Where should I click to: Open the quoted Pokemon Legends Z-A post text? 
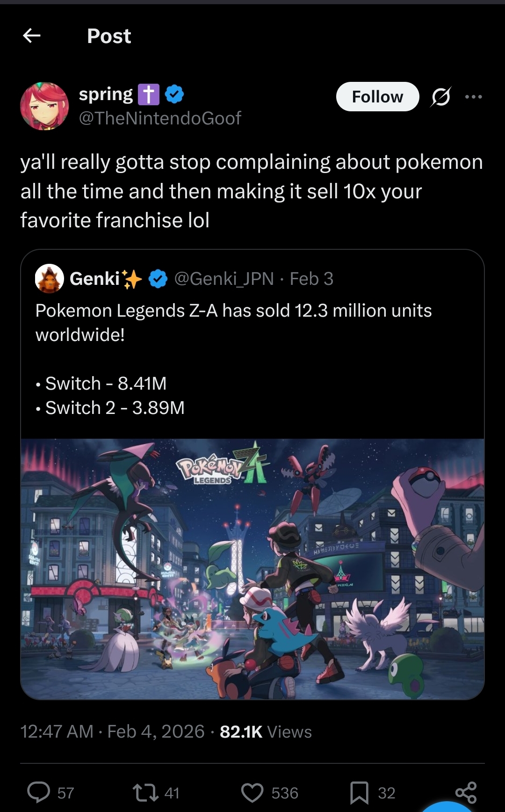(x=233, y=322)
